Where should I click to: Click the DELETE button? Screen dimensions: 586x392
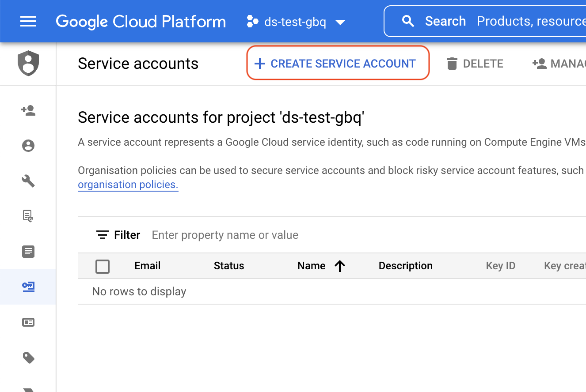pos(475,64)
